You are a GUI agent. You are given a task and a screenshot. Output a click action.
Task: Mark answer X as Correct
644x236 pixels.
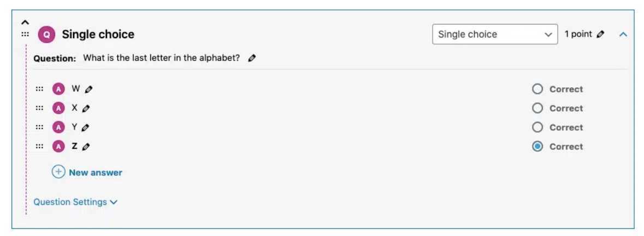[537, 108]
